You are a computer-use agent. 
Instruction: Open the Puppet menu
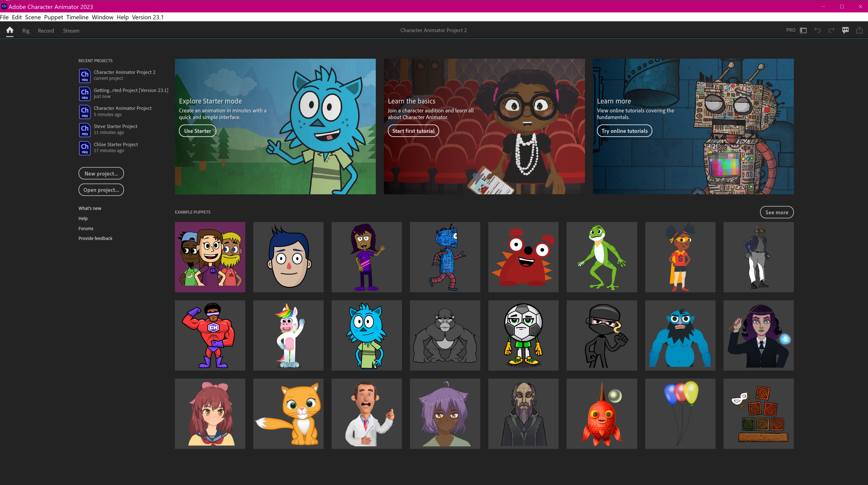coord(53,17)
